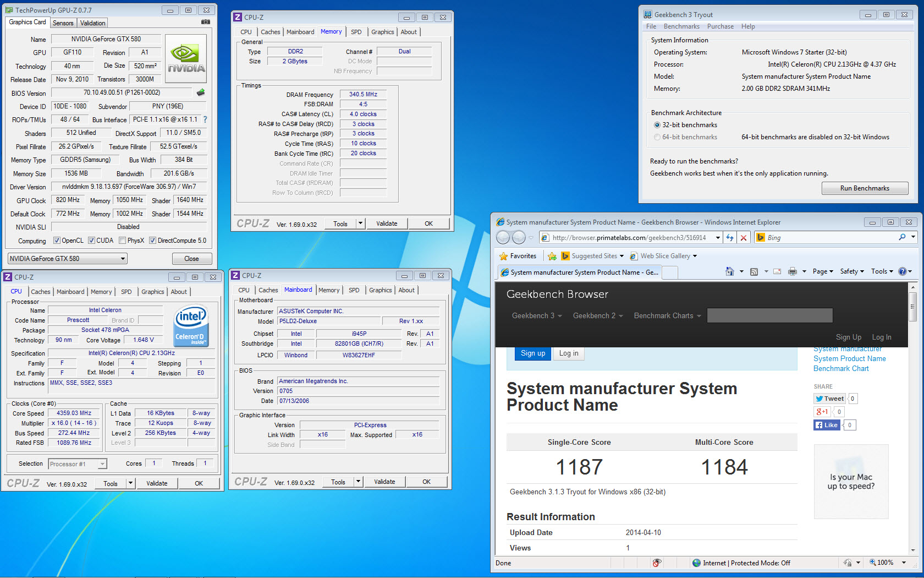Screen dimensions: 924x578
Task: Expand the IE address bar dropdown
Action: click(x=718, y=237)
